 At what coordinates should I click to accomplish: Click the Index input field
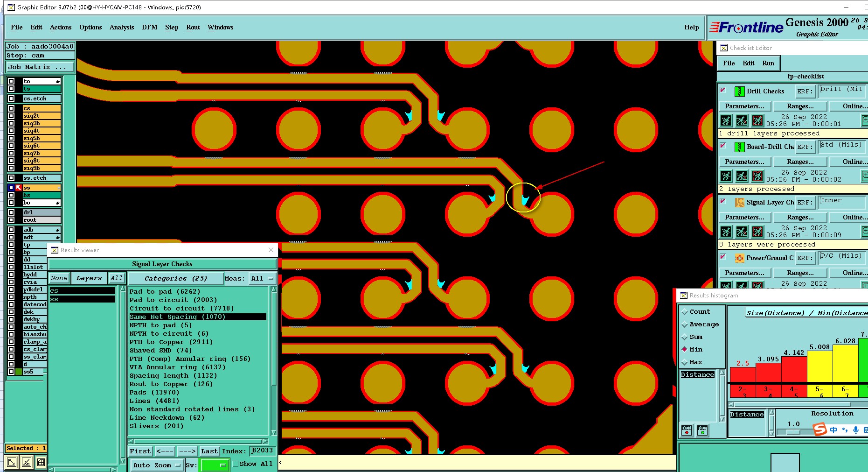[263, 451]
